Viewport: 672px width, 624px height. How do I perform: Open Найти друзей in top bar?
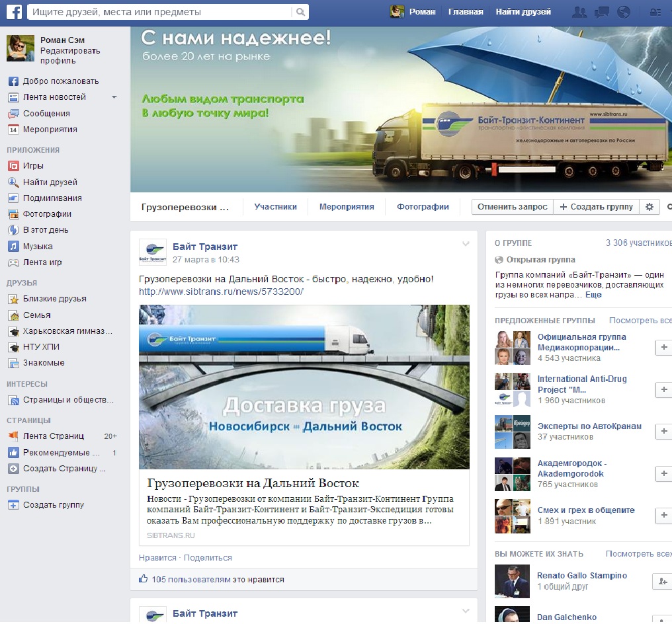(523, 12)
